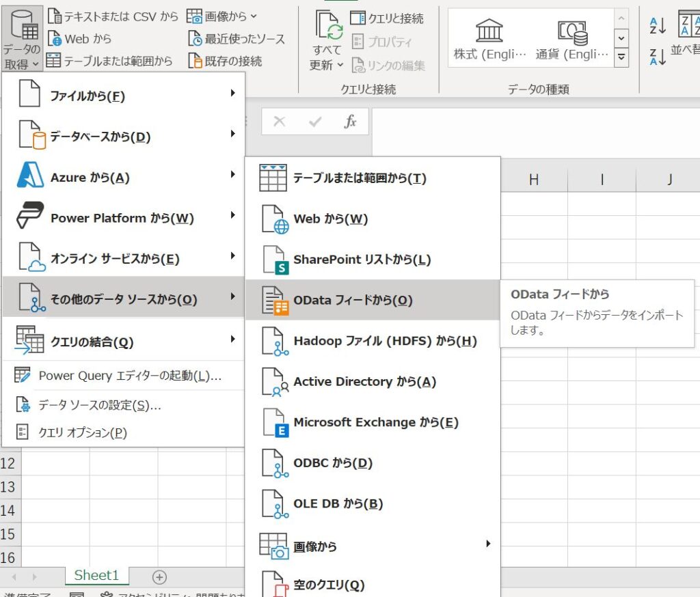Open the クエリの結合(Q) submenu
This screenshot has width=700, height=597.
coord(124,340)
